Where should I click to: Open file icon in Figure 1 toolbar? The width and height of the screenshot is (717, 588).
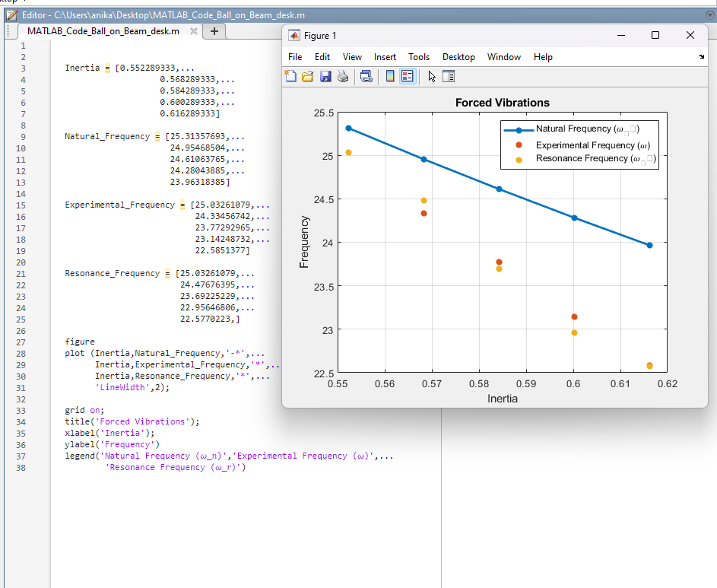tap(308, 76)
